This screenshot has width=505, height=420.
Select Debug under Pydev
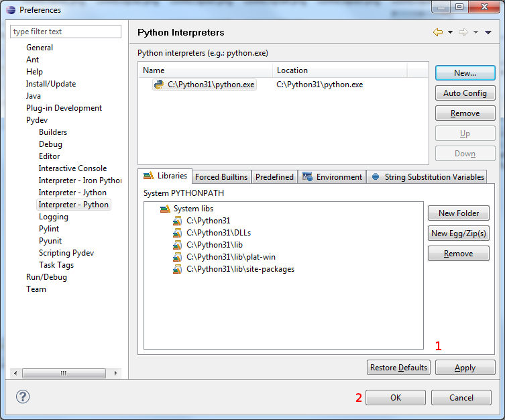50,144
